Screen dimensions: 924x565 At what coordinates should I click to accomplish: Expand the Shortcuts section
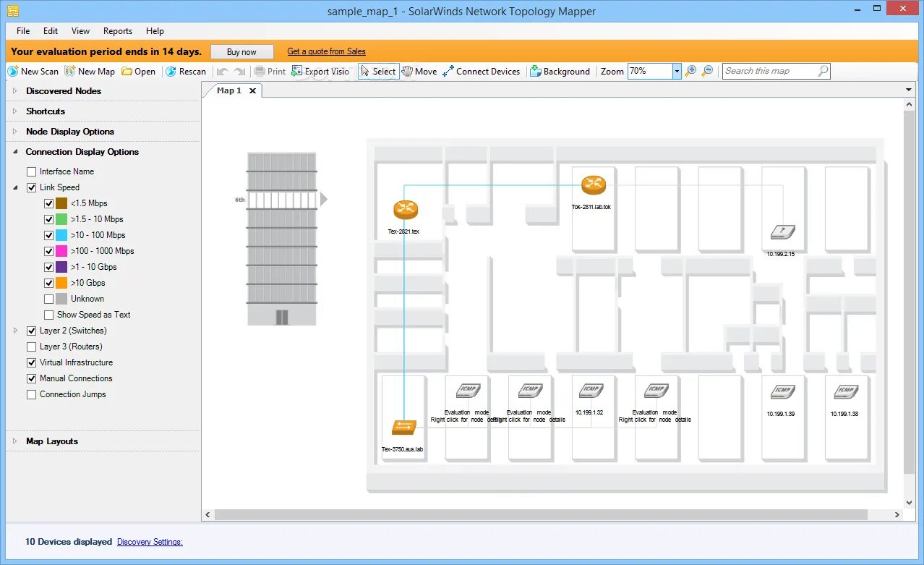pyautogui.click(x=14, y=111)
